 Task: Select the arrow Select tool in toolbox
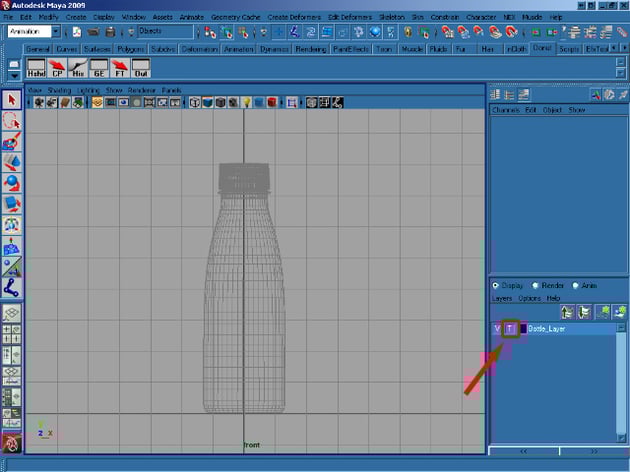(12, 99)
